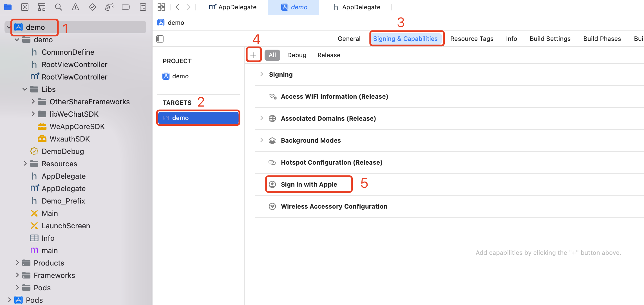Image resolution: width=644 pixels, height=305 pixels.
Task: Expand the Pods project
Action: coord(9,300)
